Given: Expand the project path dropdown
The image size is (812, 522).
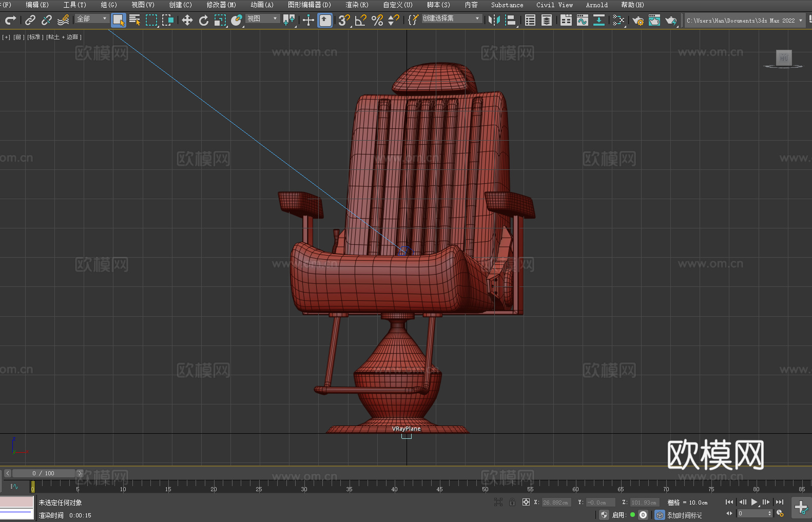Looking at the screenshot, I should (800, 21).
